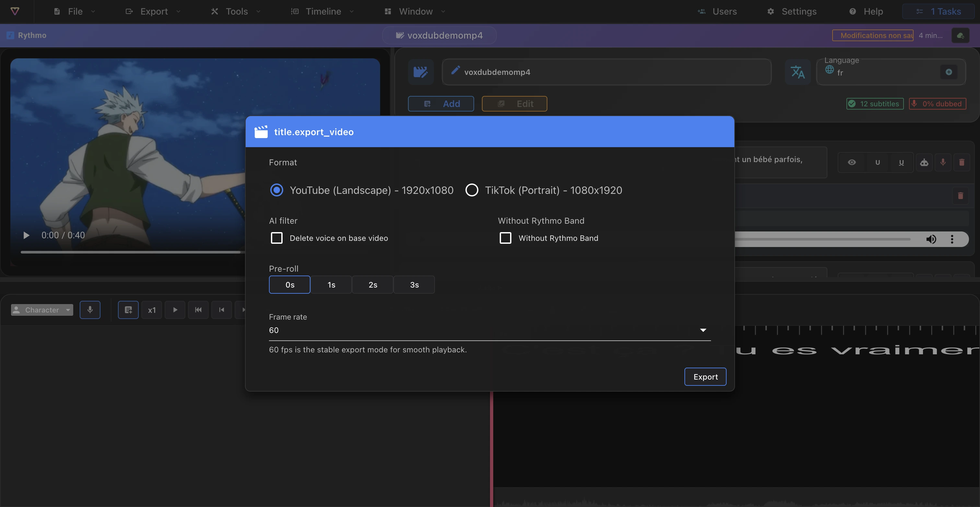
Task: Mute audio with the speaker icon
Action: [x=931, y=239]
